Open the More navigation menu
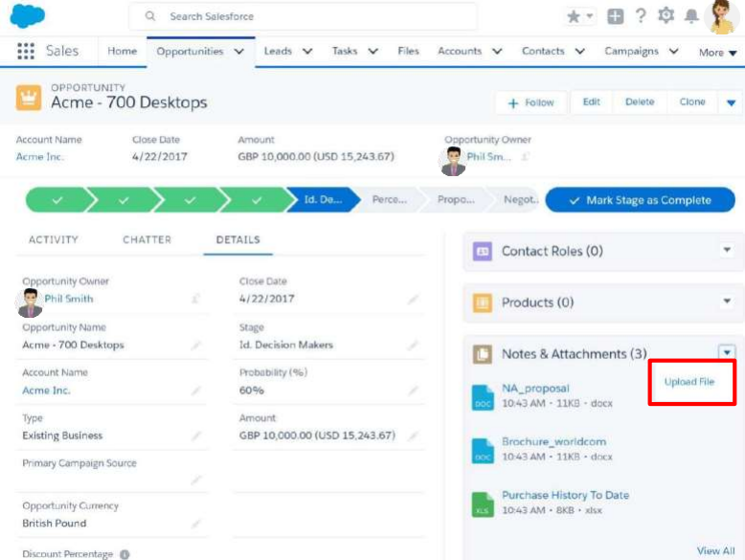The width and height of the screenshot is (745, 560). click(717, 53)
